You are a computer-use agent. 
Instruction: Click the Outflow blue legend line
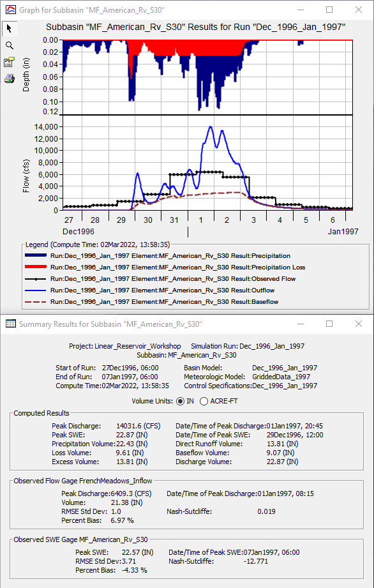pyautogui.click(x=36, y=290)
